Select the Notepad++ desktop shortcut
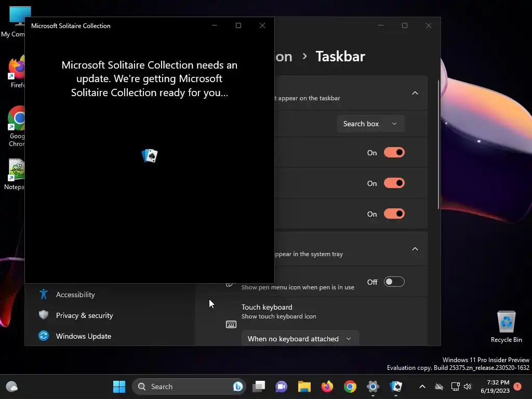 point(14,174)
